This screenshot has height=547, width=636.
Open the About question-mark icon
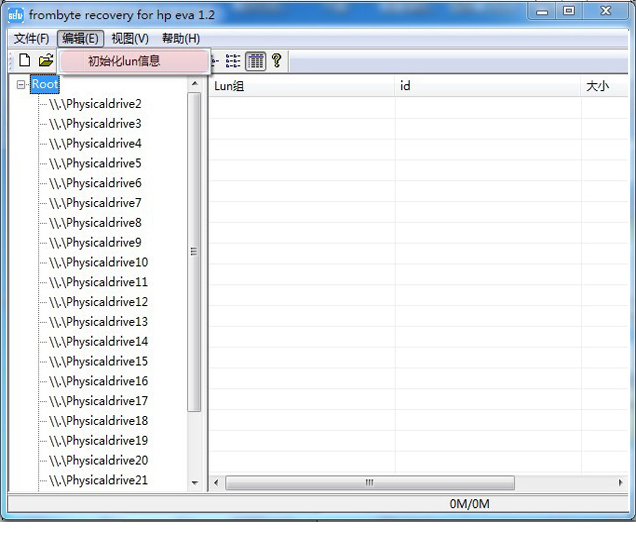click(277, 60)
